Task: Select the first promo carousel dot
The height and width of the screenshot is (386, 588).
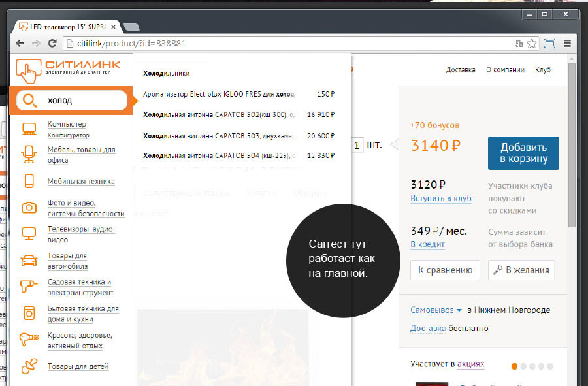Action: [x=514, y=366]
